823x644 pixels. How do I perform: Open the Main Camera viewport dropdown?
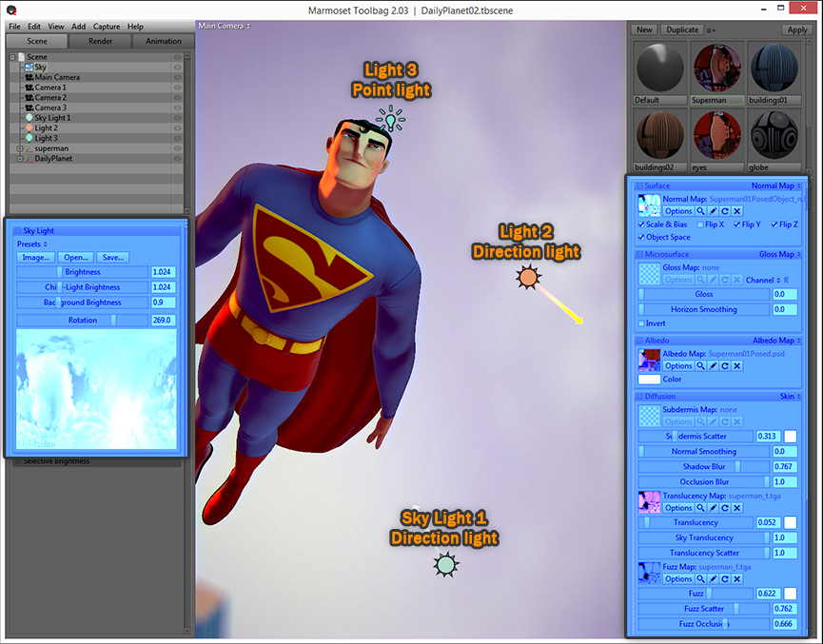tap(225, 26)
